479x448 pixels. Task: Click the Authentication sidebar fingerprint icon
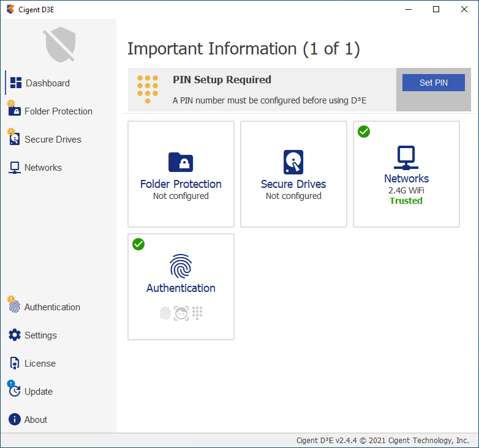[14, 307]
